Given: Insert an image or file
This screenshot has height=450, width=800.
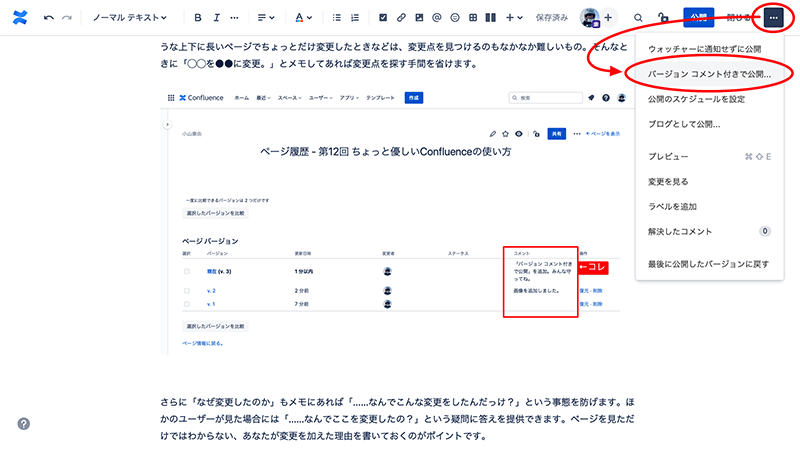Looking at the screenshot, I should [x=419, y=18].
